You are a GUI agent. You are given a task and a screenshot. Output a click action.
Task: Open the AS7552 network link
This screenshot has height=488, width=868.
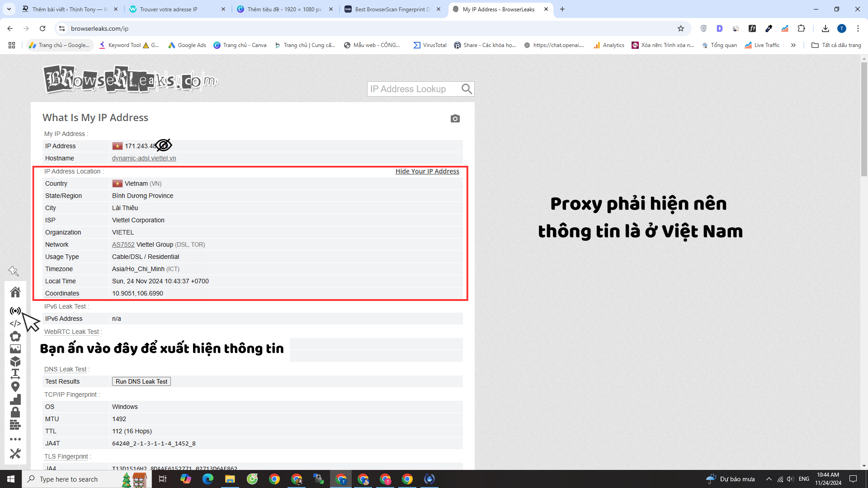tap(123, 244)
